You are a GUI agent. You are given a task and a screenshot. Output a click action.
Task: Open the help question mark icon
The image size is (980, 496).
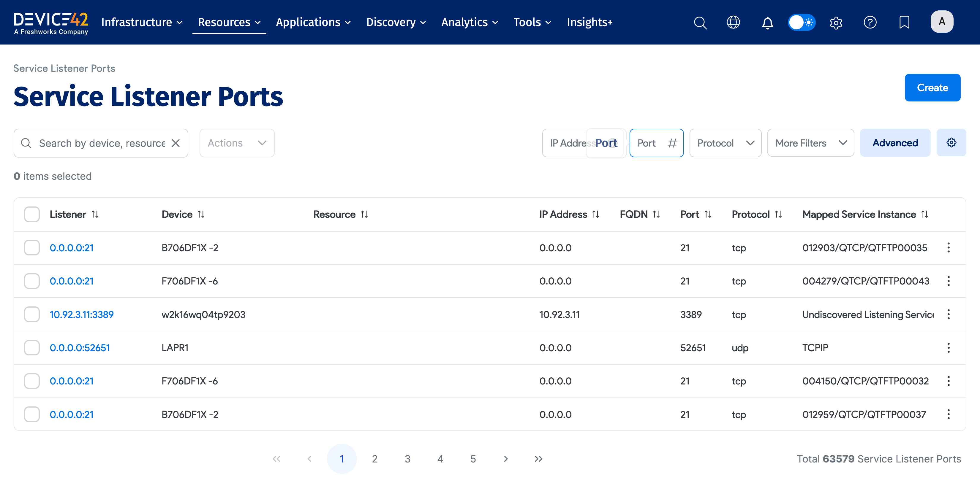(x=870, y=23)
